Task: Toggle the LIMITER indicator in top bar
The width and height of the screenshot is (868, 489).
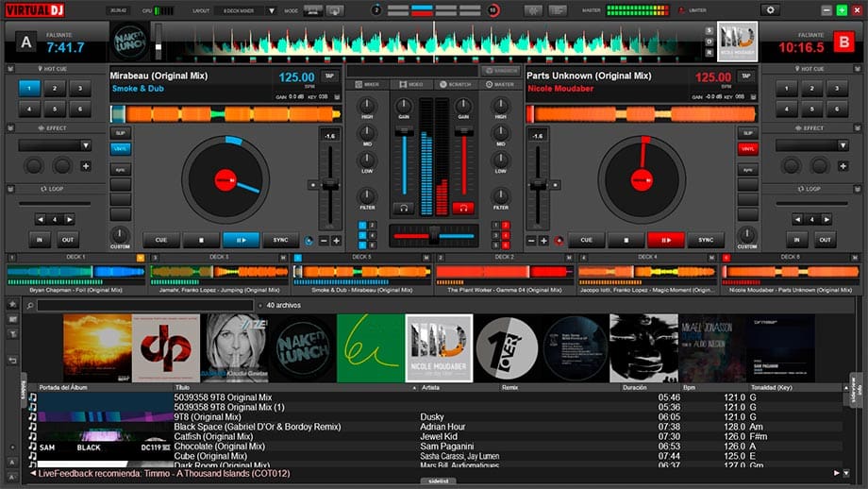Action: (692, 10)
